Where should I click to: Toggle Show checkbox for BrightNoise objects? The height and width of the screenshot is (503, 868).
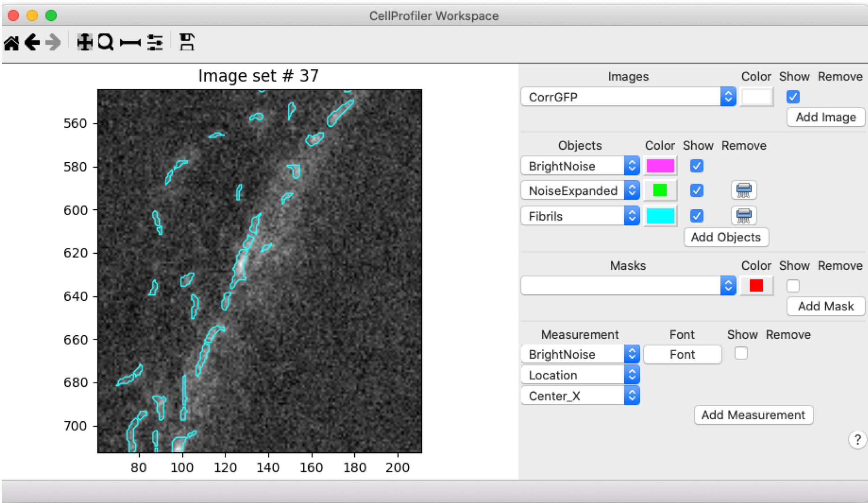pos(696,166)
